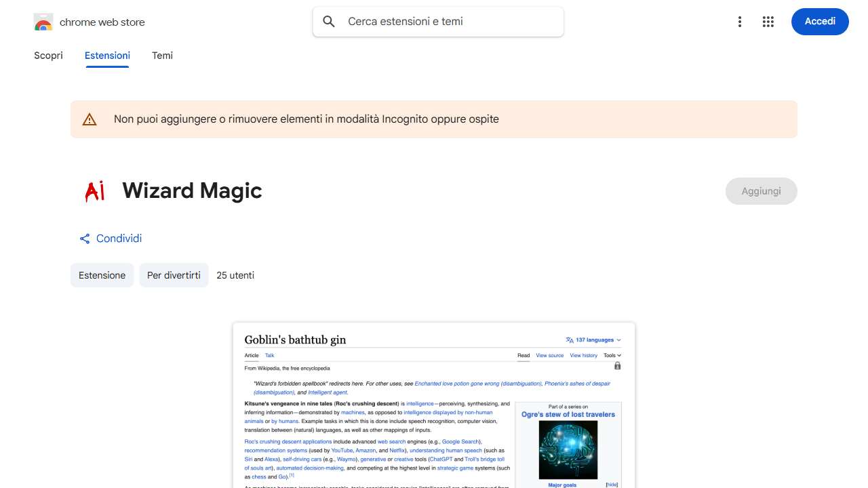Select the Talk tab in the article preview
The height and width of the screenshot is (488, 868).
(269, 355)
